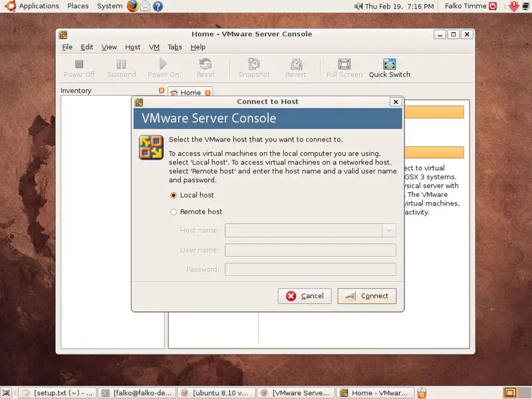
Task: Click the volume speaker icon in the panel
Action: (358, 6)
